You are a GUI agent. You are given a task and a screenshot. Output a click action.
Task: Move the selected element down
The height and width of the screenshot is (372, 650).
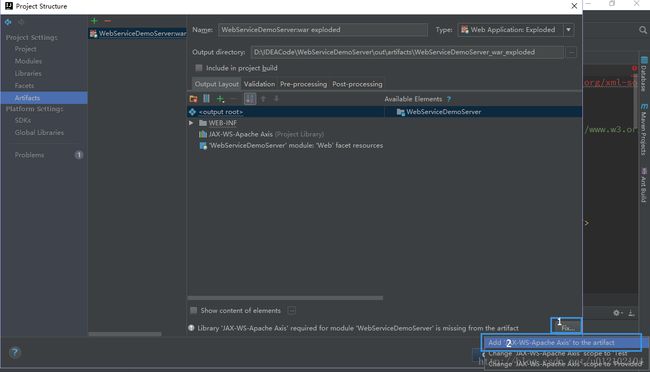[x=276, y=99]
